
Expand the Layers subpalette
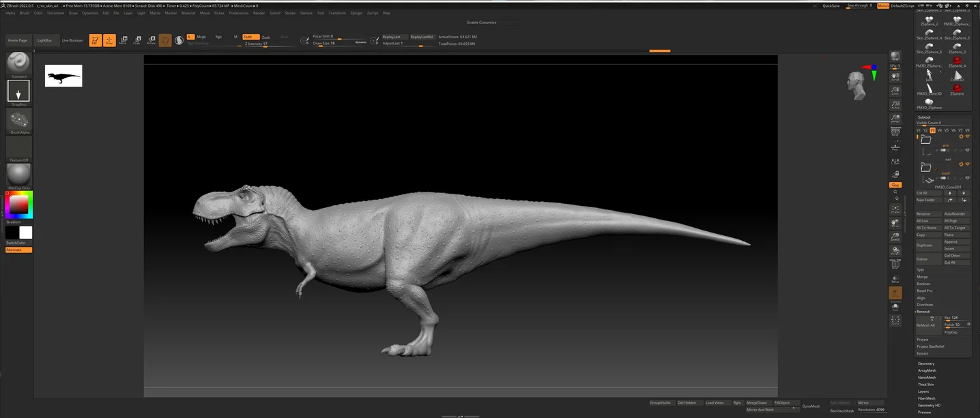(923, 391)
